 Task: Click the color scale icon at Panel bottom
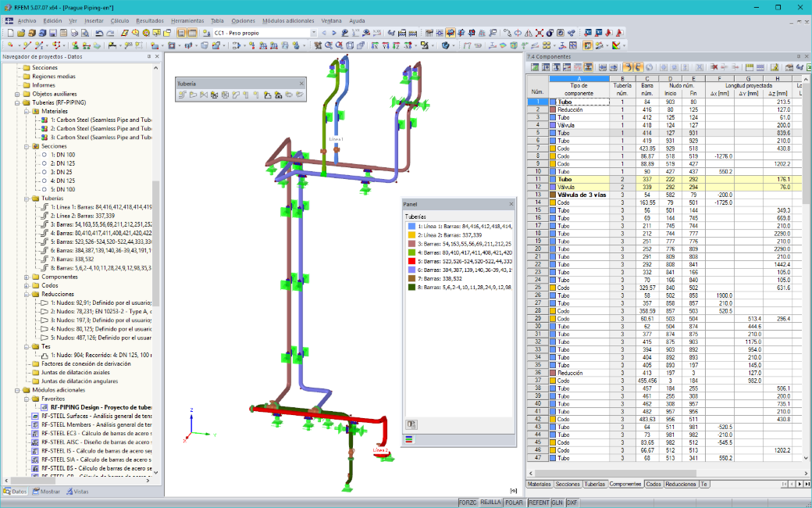point(409,439)
